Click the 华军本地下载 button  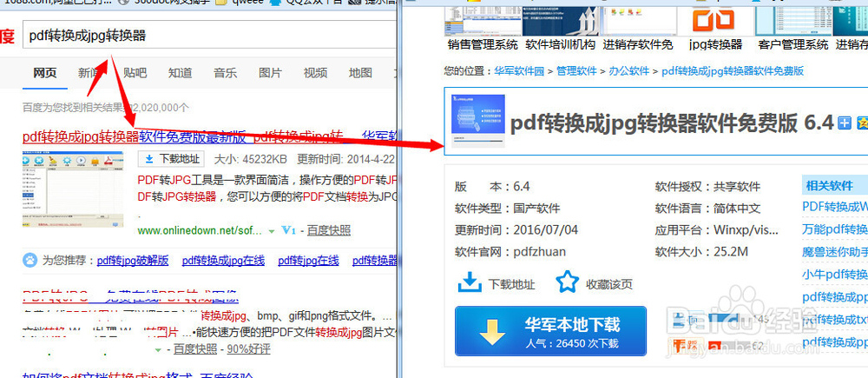tap(551, 331)
